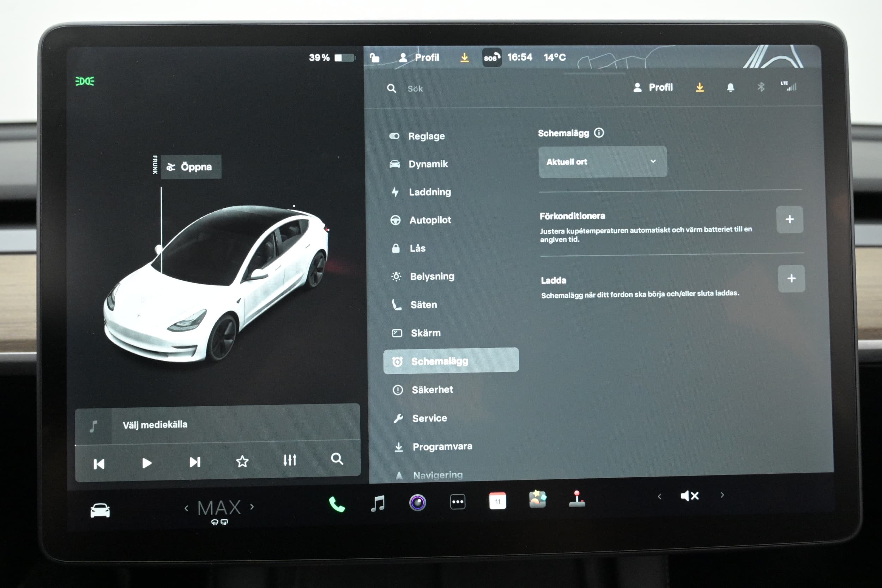
Task: Skip to previous track
Action: coord(99,464)
